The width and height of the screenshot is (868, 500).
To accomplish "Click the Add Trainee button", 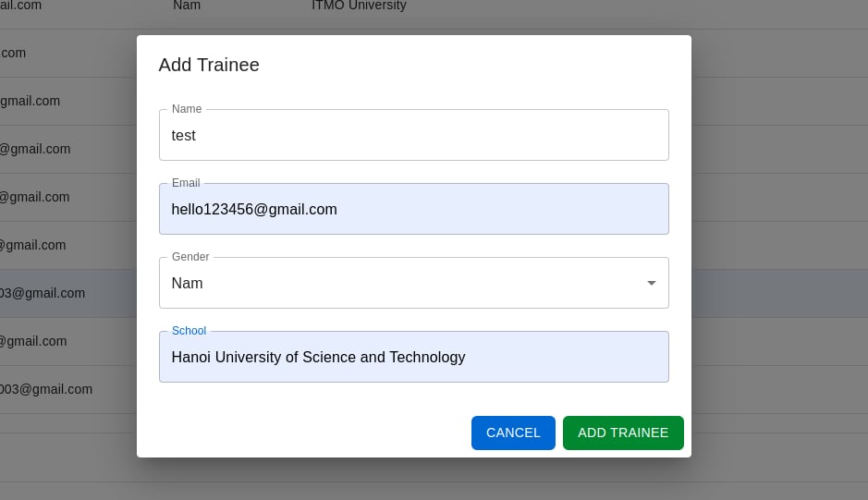I will coord(623,433).
